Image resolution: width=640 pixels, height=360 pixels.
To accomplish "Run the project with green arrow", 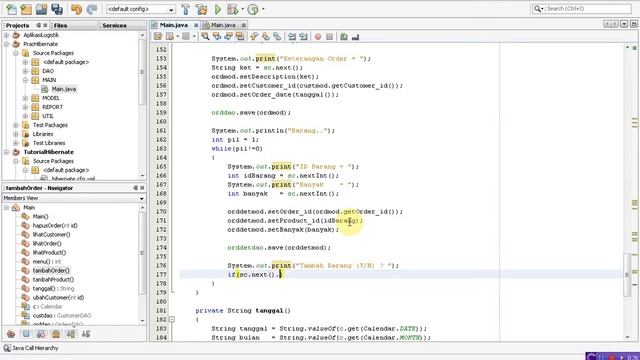I will click(x=218, y=9).
